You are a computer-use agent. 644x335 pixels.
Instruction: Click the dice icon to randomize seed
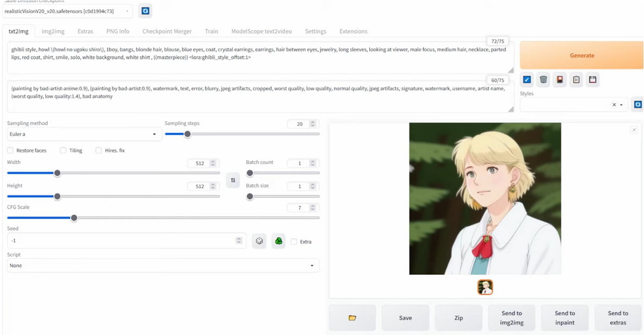pyautogui.click(x=259, y=241)
